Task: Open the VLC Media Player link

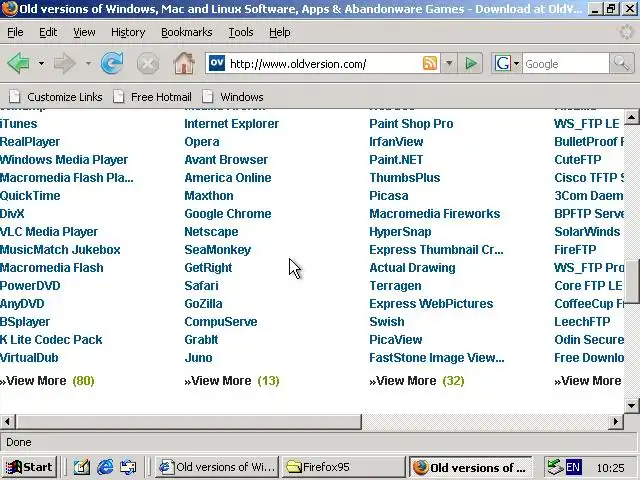Action: pos(49,231)
